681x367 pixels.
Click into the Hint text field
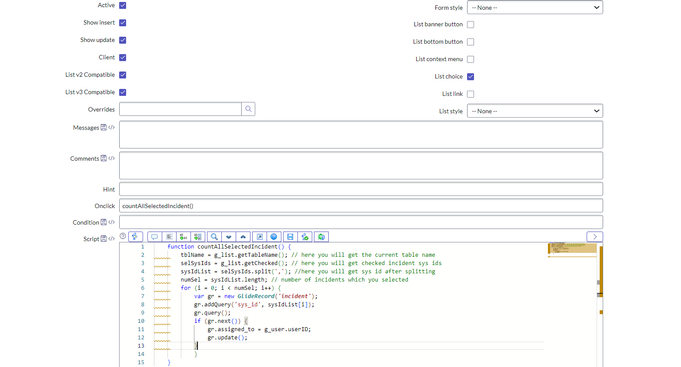pyautogui.click(x=361, y=189)
